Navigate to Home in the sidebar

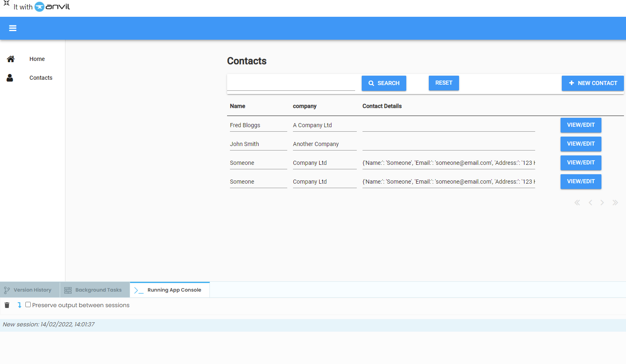pos(37,59)
